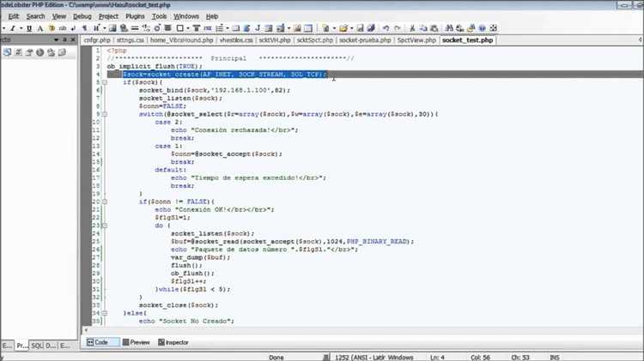The height and width of the screenshot is (361, 644).
Task: Save the file with the floppy icon
Action: click(x=360, y=28)
